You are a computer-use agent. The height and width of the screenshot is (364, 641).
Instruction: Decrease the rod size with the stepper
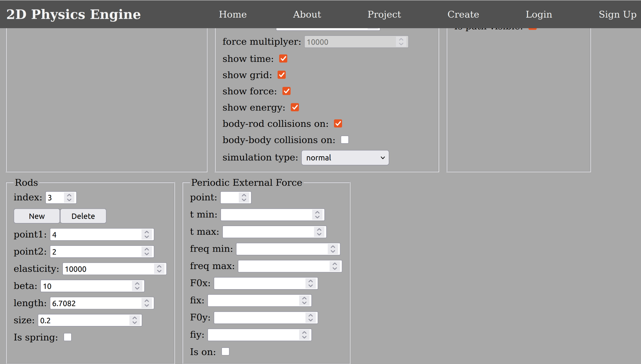pyautogui.click(x=134, y=323)
